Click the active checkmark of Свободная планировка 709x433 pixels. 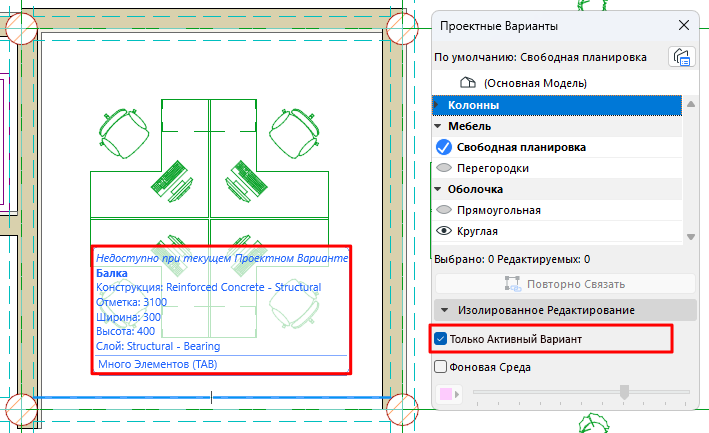(444, 147)
